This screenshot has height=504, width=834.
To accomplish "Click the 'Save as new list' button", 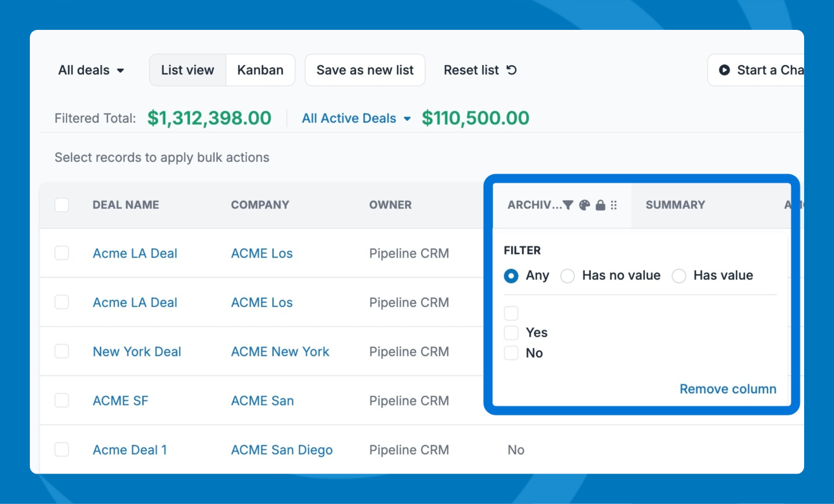I will pos(365,70).
